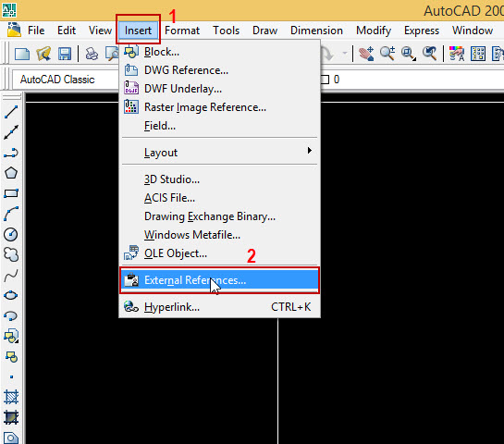The width and height of the screenshot is (504, 444).
Task: Choose Windows Metafile... entry
Action: (x=219, y=235)
